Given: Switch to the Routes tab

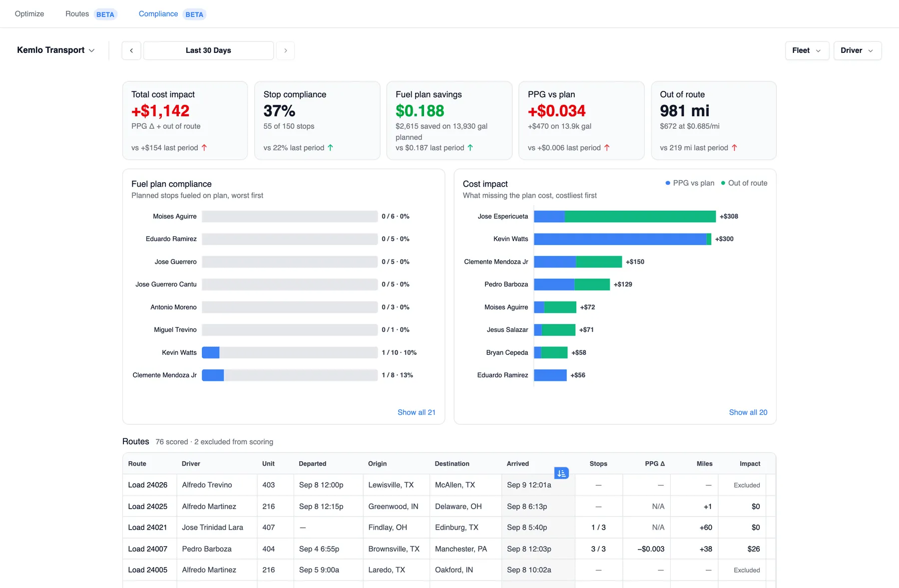Looking at the screenshot, I should point(91,14).
